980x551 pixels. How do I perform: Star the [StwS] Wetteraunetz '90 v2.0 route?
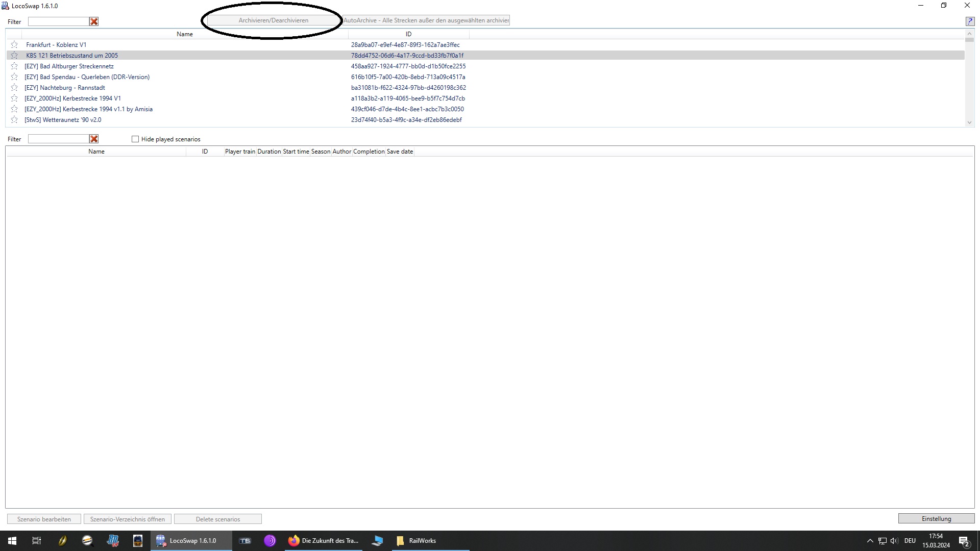14,120
